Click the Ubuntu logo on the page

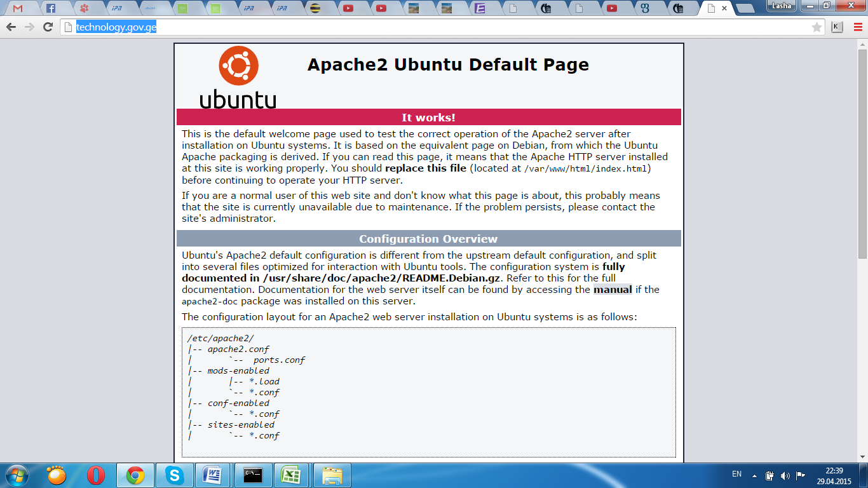[238, 78]
